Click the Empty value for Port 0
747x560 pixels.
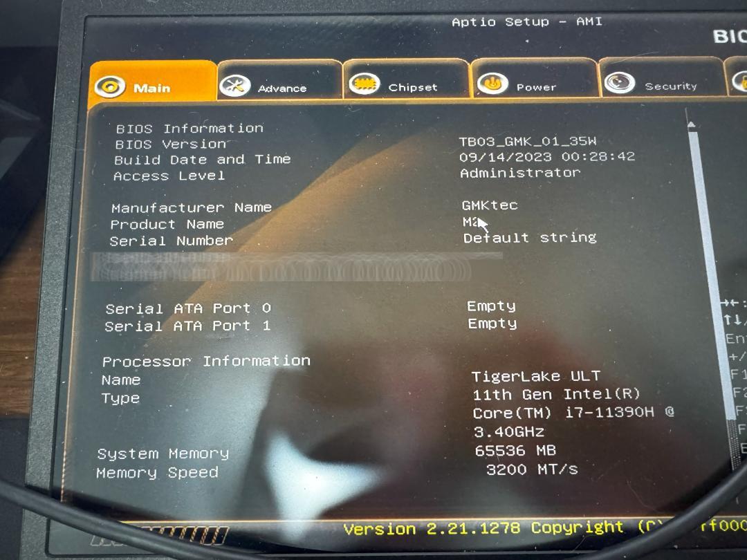pyautogui.click(x=491, y=306)
